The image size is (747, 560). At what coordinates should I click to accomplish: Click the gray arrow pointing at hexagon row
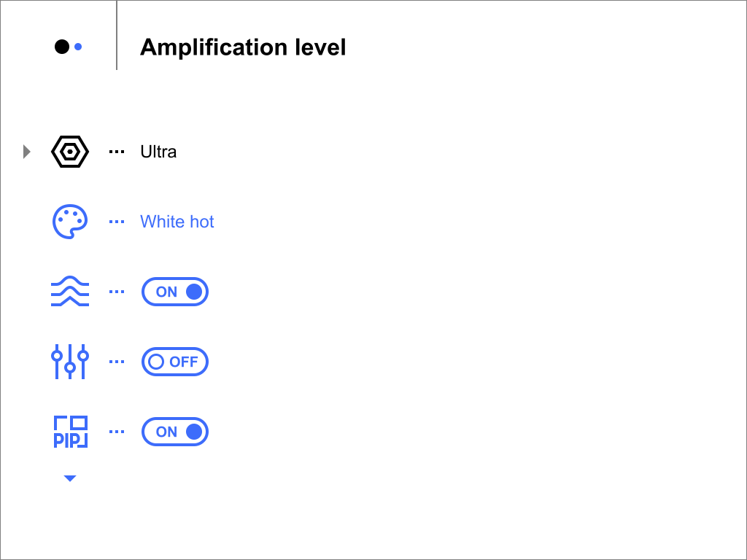[27, 152]
